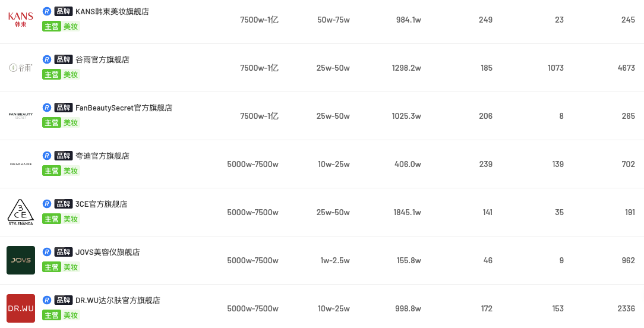This screenshot has width=644, height=328.
Task: Go to 3CE官方旗舰店 store page
Action: [101, 204]
